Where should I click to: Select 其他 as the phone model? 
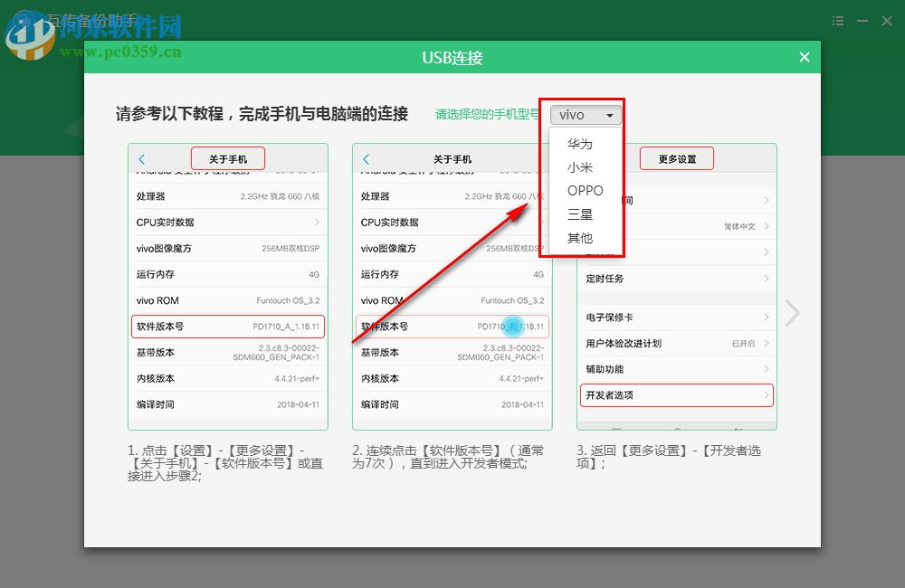578,238
